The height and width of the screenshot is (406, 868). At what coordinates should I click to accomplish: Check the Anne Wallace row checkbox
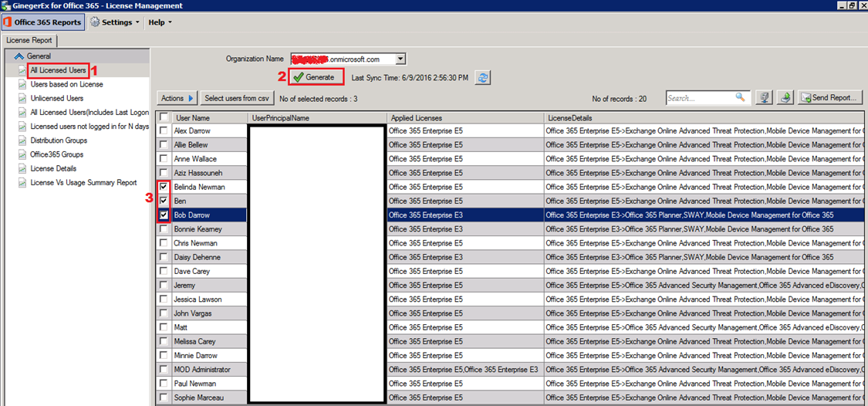(x=164, y=158)
